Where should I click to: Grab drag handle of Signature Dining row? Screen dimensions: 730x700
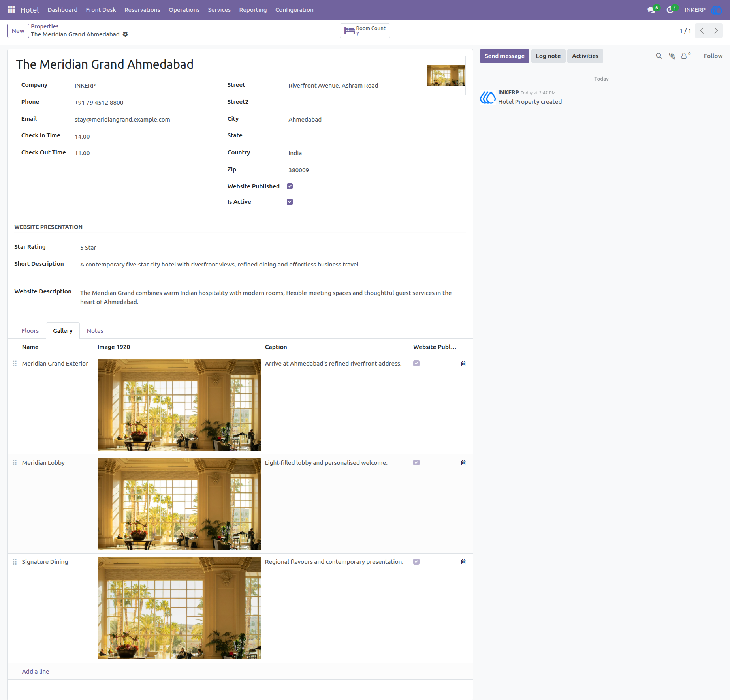(15, 562)
